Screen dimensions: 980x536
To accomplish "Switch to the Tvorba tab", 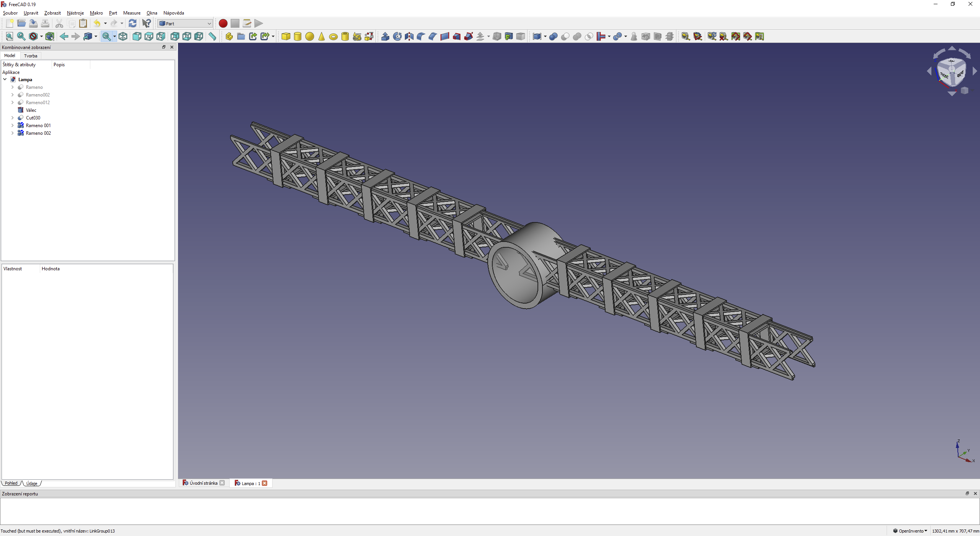I will 31,56.
